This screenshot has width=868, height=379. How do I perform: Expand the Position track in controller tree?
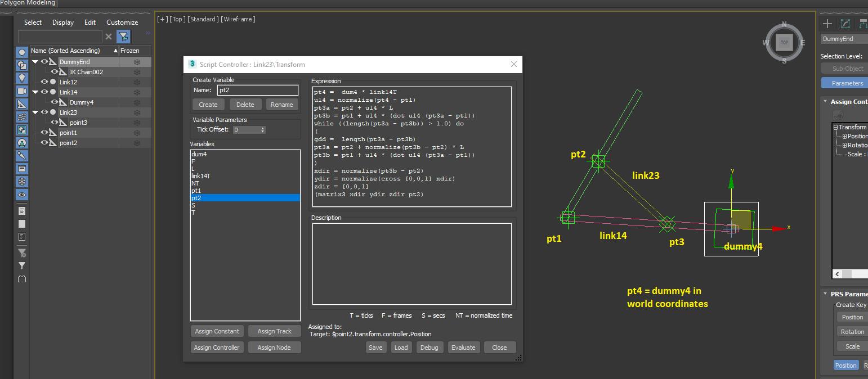click(x=844, y=137)
